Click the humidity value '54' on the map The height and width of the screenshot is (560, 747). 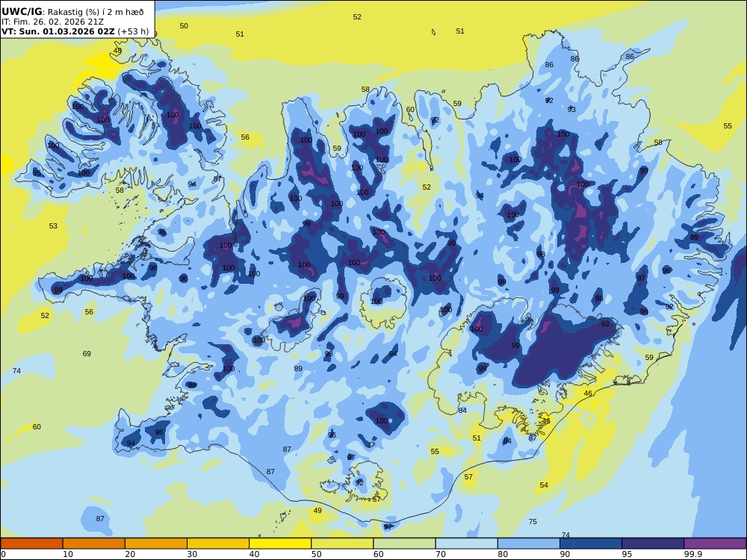tap(544, 485)
